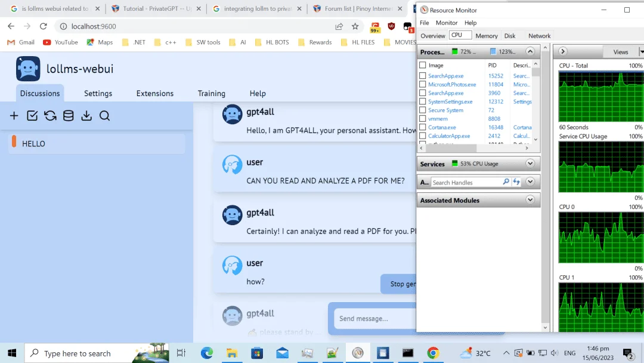This screenshot has height=363, width=644.
Task: Click the process list horizontal scrollbar
Action: (474, 148)
